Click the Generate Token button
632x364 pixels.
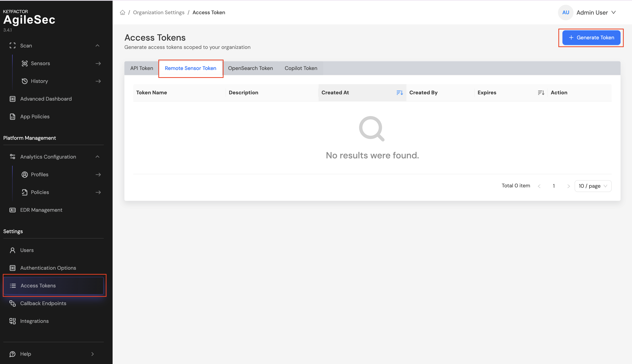click(591, 38)
